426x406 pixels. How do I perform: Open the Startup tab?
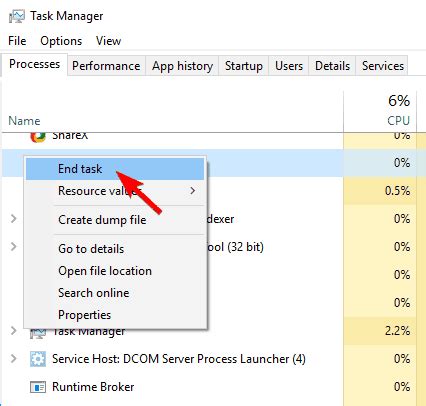[244, 66]
